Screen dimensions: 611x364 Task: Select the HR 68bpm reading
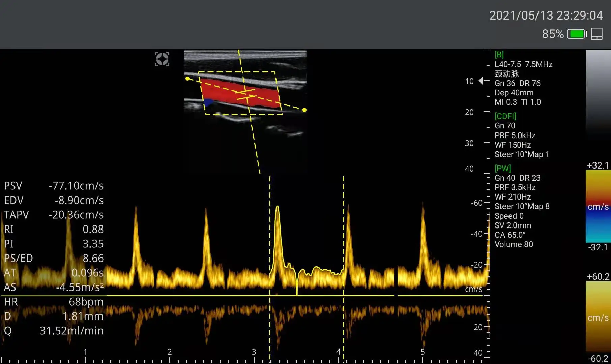54,302
